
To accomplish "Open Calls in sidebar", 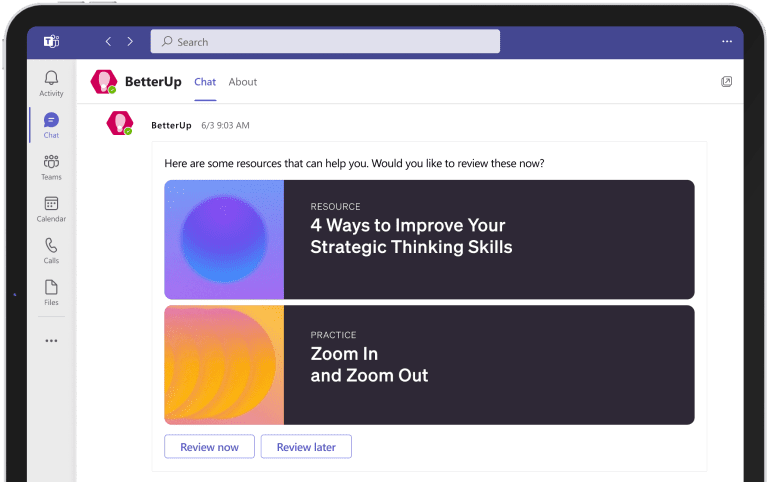I will (51, 250).
